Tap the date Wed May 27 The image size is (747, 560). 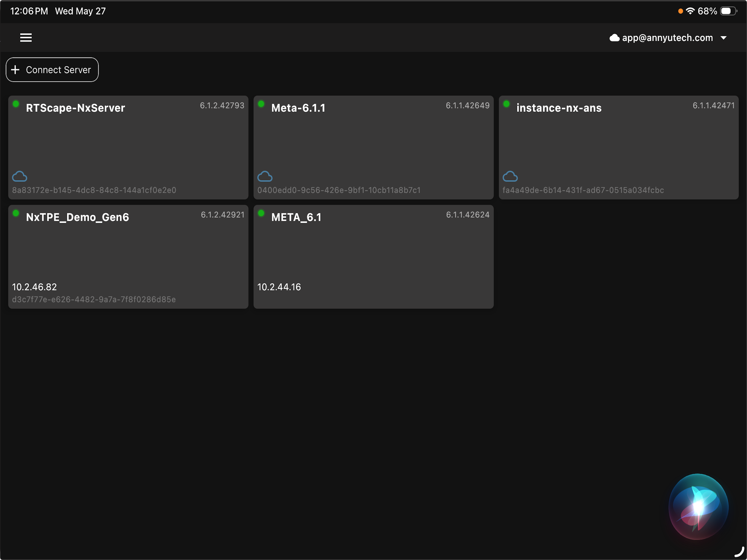(x=80, y=11)
